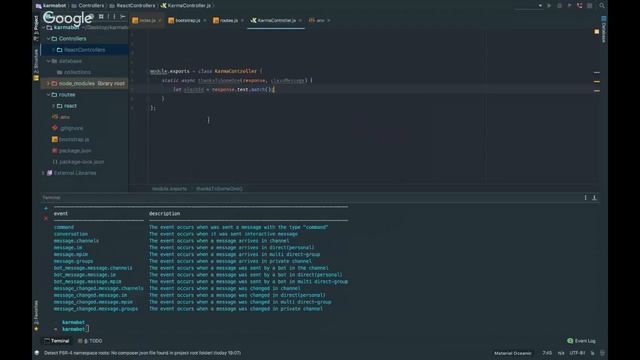Open the Event Log
This screenshot has height=360, width=640.
point(581,341)
